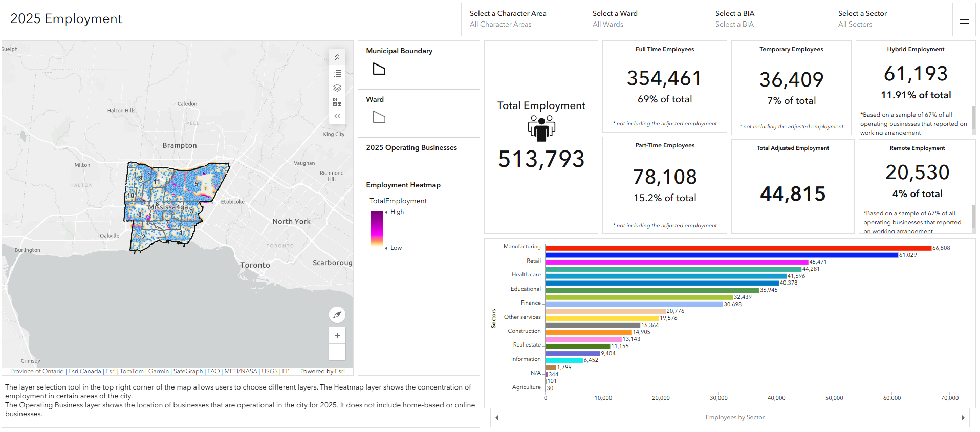The image size is (980, 432).
Task: Click the Remote Employment value 20,530
Action: 918,172
